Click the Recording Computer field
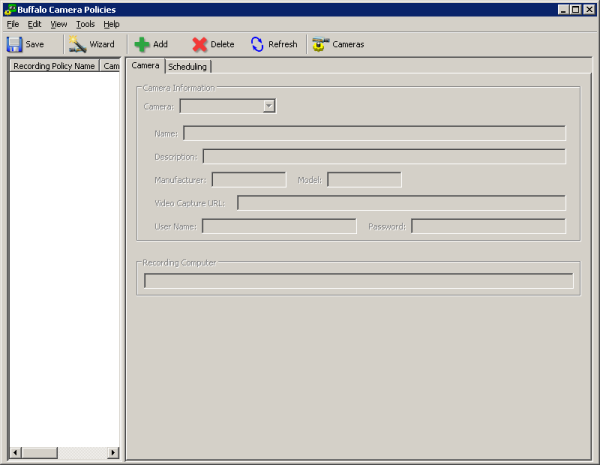 click(359, 281)
